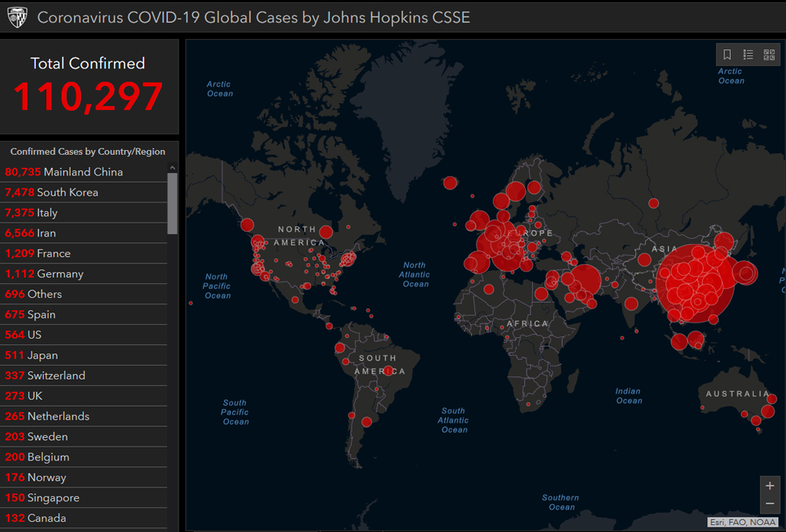Click the Johns Hopkins shield logo

click(17, 17)
